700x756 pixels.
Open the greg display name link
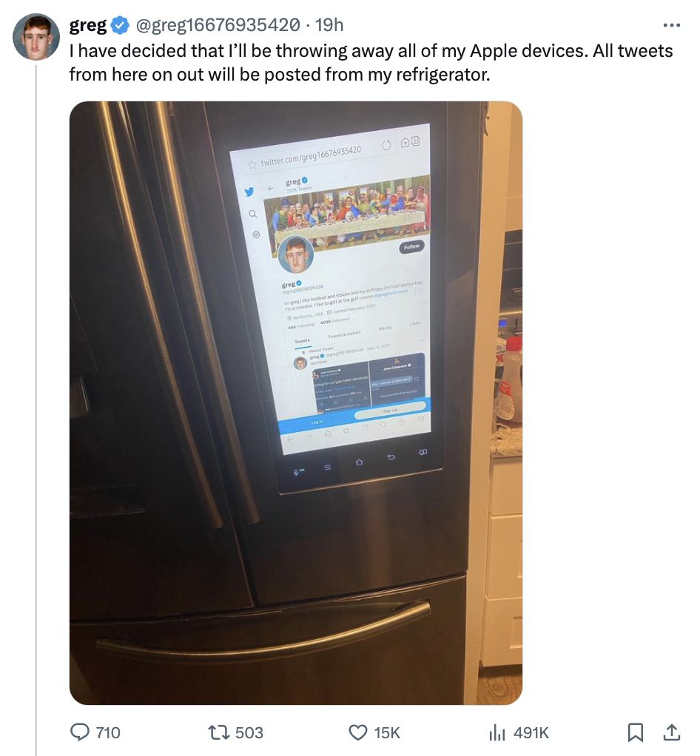[x=88, y=25]
